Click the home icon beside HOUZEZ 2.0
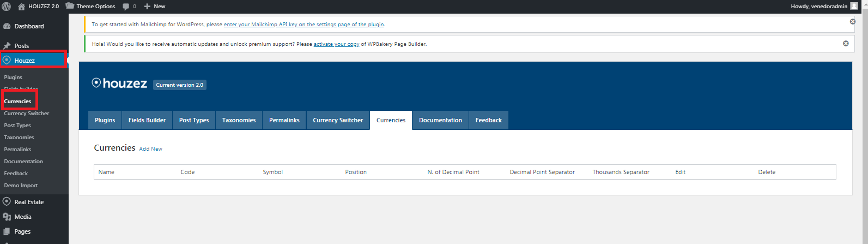 tap(21, 7)
